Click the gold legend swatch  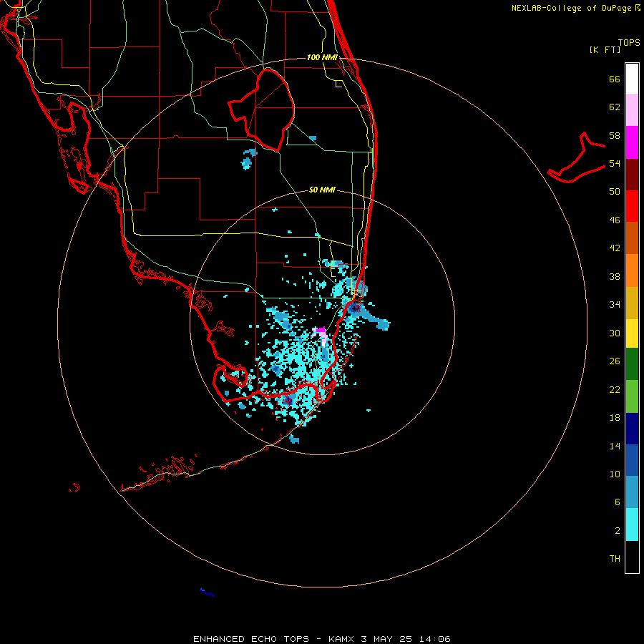(632, 303)
